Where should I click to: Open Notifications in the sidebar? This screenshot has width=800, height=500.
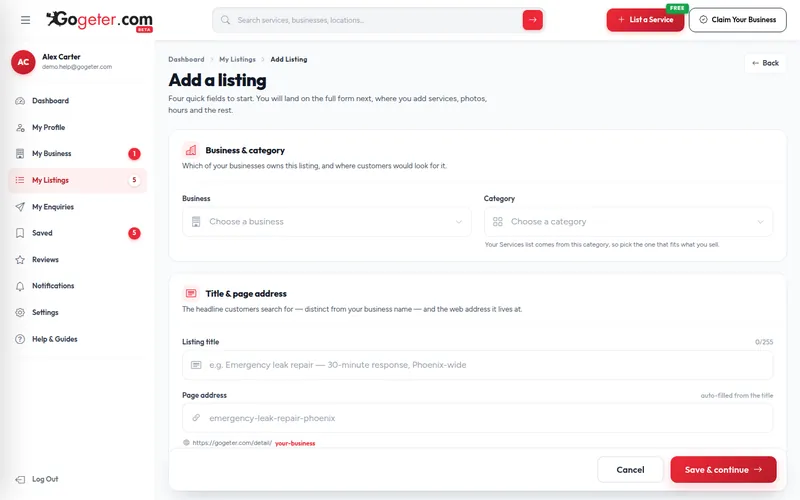[x=78, y=286]
